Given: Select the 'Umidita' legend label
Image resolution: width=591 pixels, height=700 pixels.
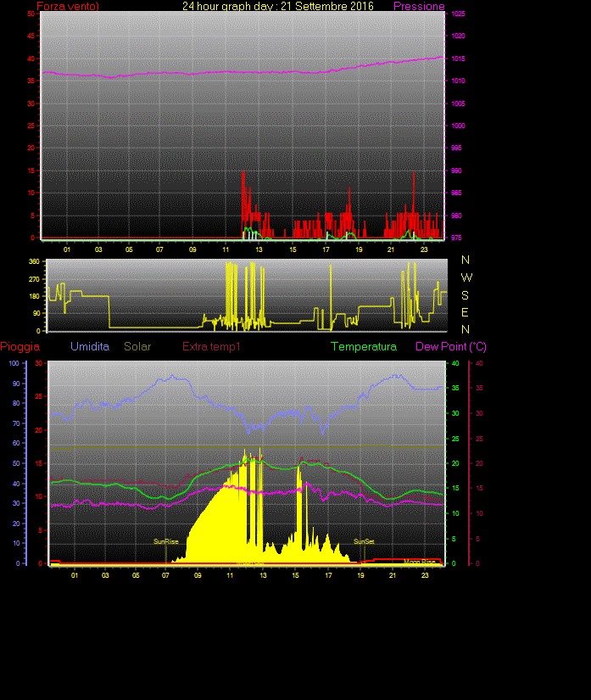Looking at the screenshot, I should coord(90,347).
